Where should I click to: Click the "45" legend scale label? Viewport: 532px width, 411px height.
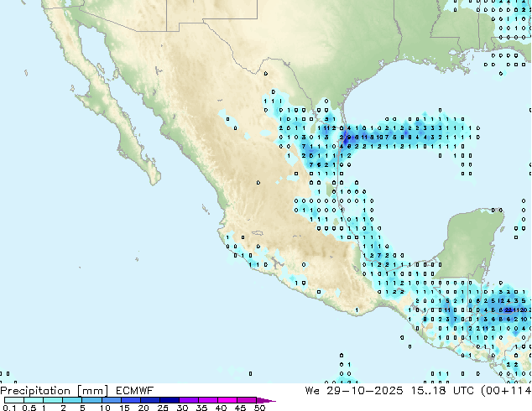coord(240,408)
